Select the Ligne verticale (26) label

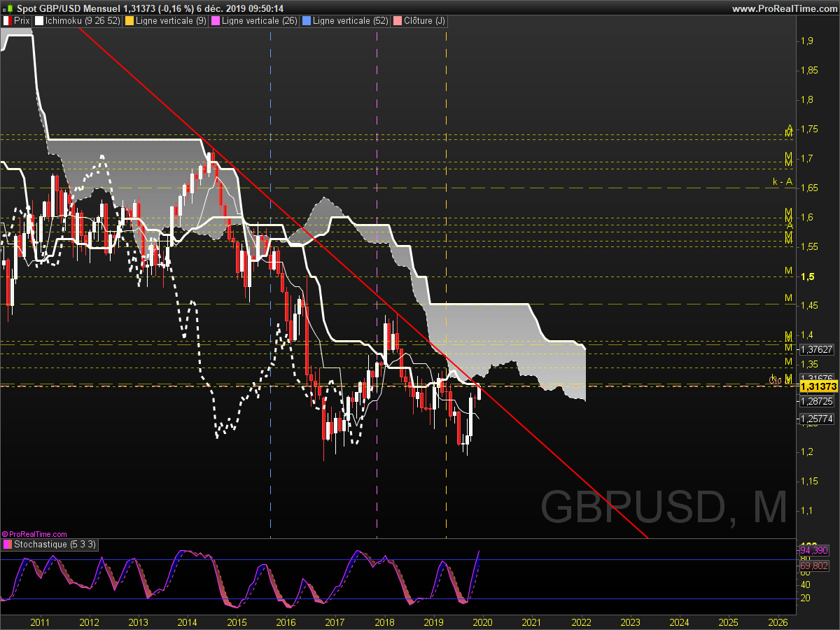click(259, 21)
